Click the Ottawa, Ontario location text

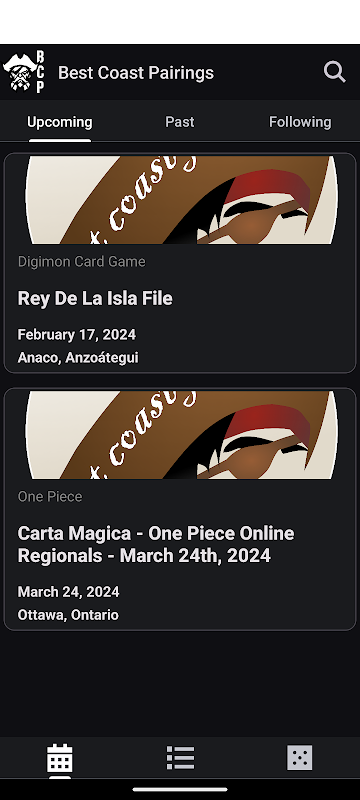pos(68,615)
